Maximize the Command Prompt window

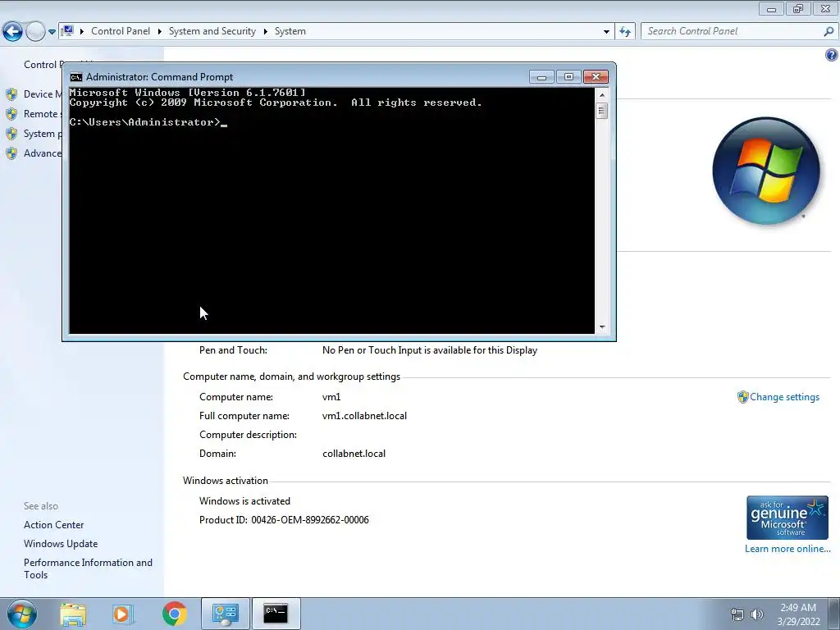[568, 77]
